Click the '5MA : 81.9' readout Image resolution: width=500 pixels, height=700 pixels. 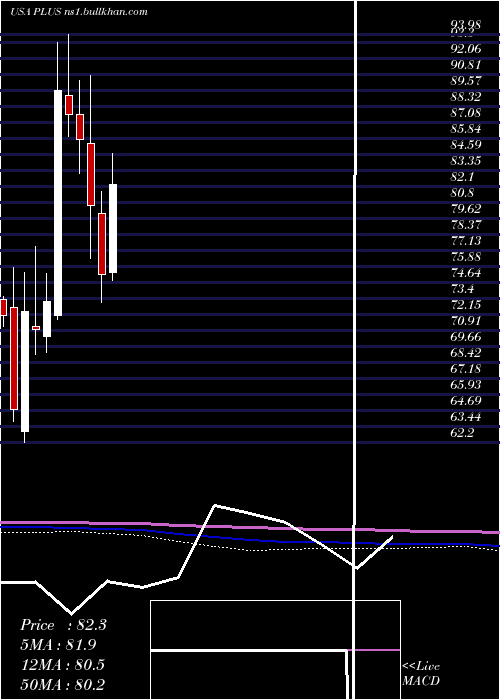click(x=58, y=645)
